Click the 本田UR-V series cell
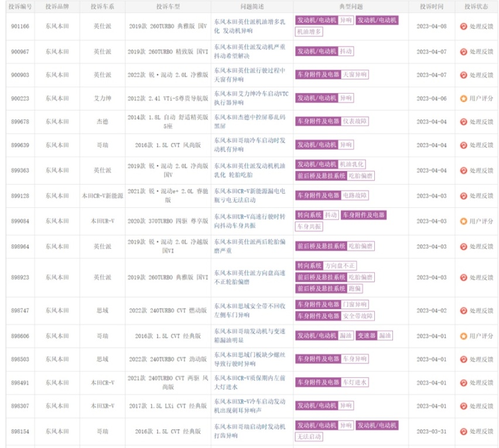The width and height of the screenshot is (499, 448). pyautogui.click(x=102, y=221)
